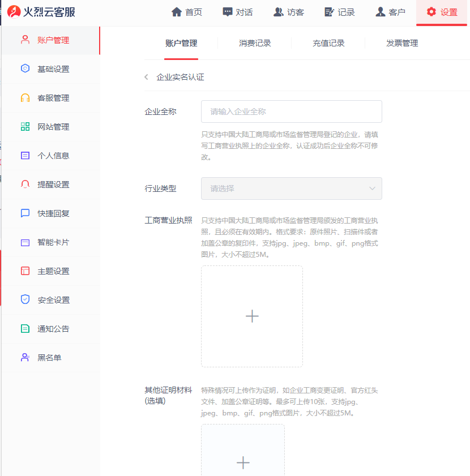Image resolution: width=470 pixels, height=476 pixels.
Task: Open the 行业类型 dropdown
Action: (292, 188)
